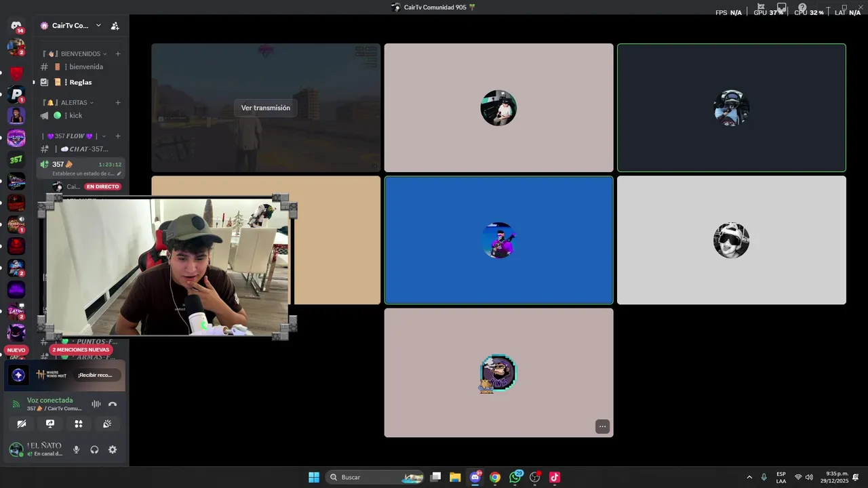Disconnect from the voice channel
This screenshot has height=488, width=868.
pyautogui.click(x=113, y=404)
